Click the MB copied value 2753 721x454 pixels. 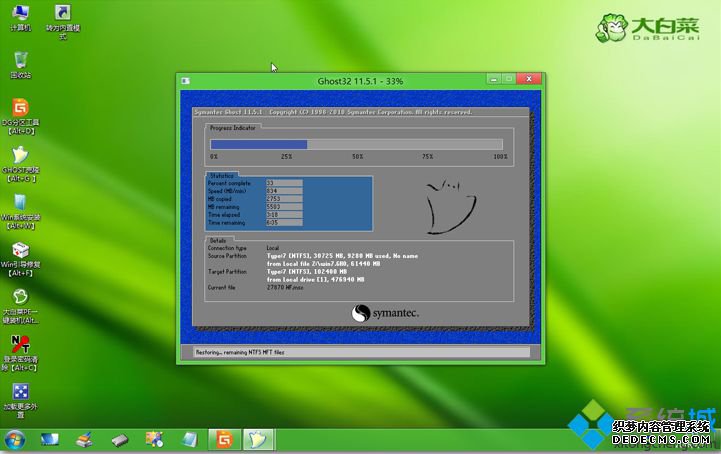(284, 199)
